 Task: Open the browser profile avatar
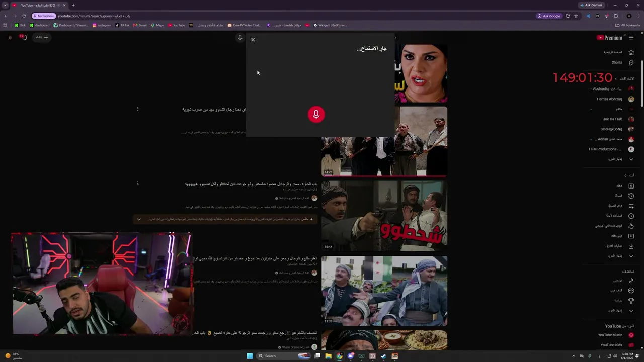629,16
